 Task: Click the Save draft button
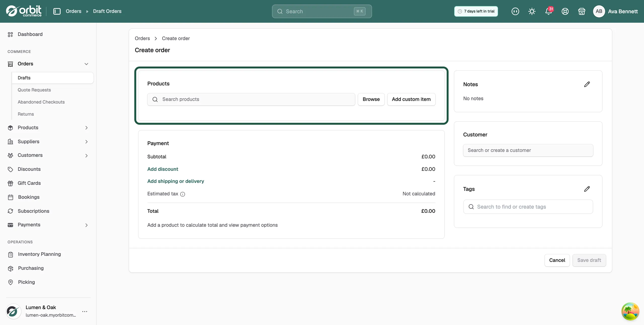click(x=589, y=260)
